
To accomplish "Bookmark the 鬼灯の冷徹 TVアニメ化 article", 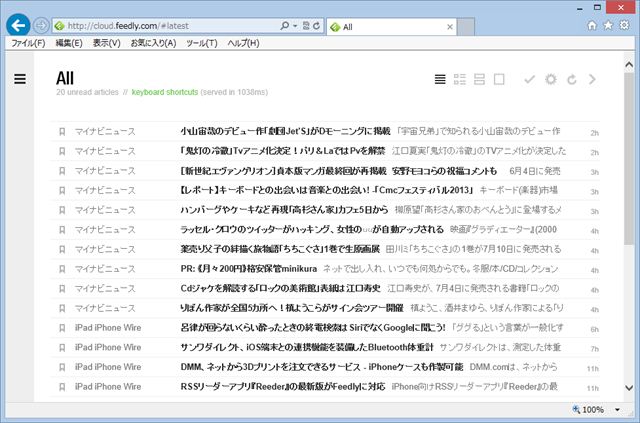I will 62,151.
